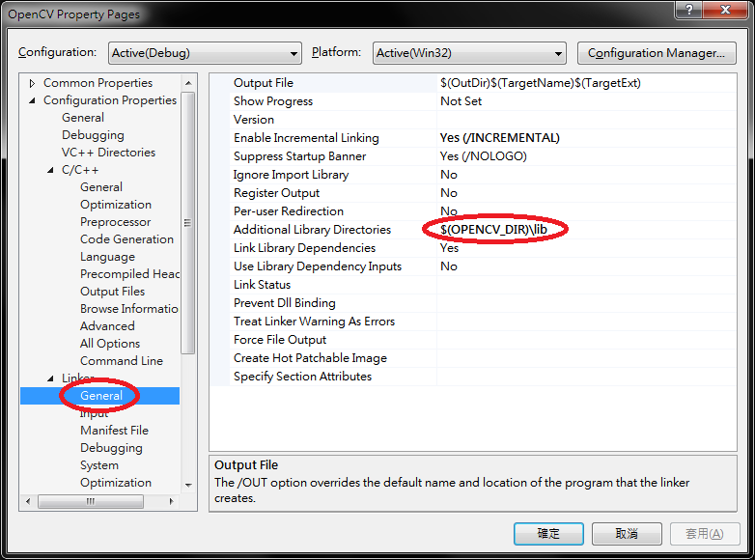
Task: Click Use Library Dependency Inputs value
Action: tap(586, 266)
